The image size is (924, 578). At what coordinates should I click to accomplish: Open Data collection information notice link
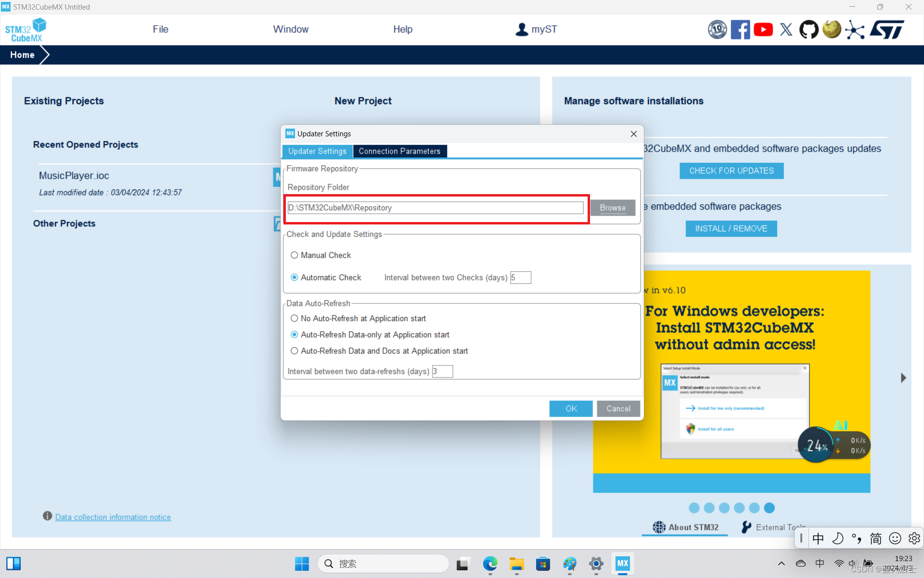113,517
